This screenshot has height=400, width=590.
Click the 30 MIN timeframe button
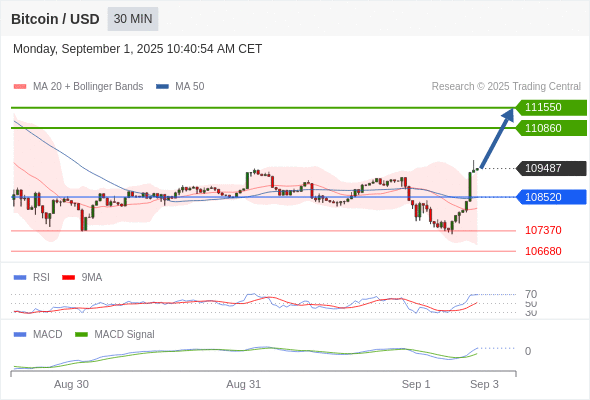coord(133,19)
